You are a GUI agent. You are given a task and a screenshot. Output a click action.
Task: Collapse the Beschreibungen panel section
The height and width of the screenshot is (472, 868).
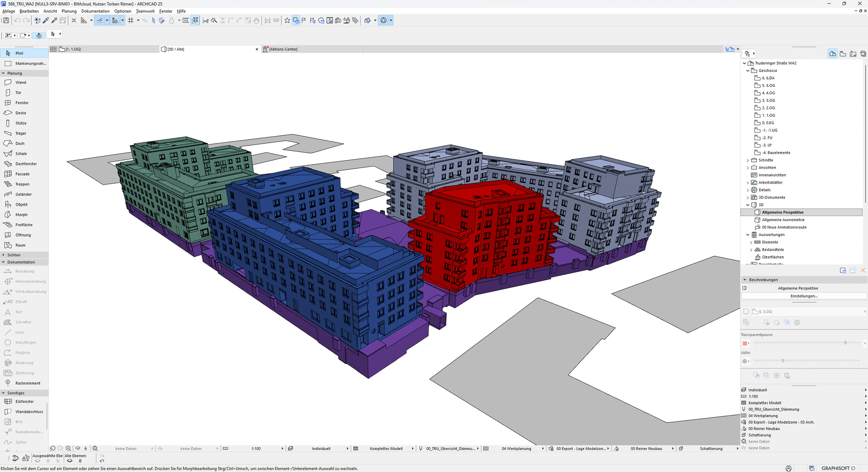pyautogui.click(x=745, y=280)
